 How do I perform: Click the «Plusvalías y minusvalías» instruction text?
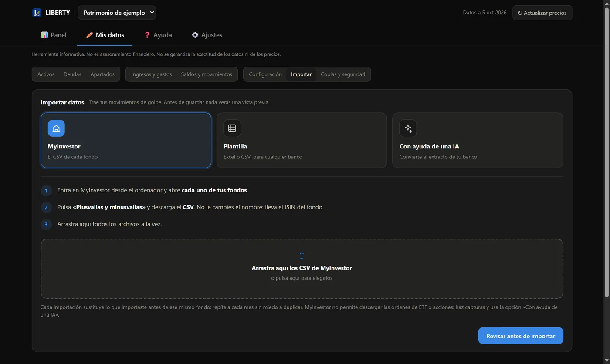coord(109,207)
